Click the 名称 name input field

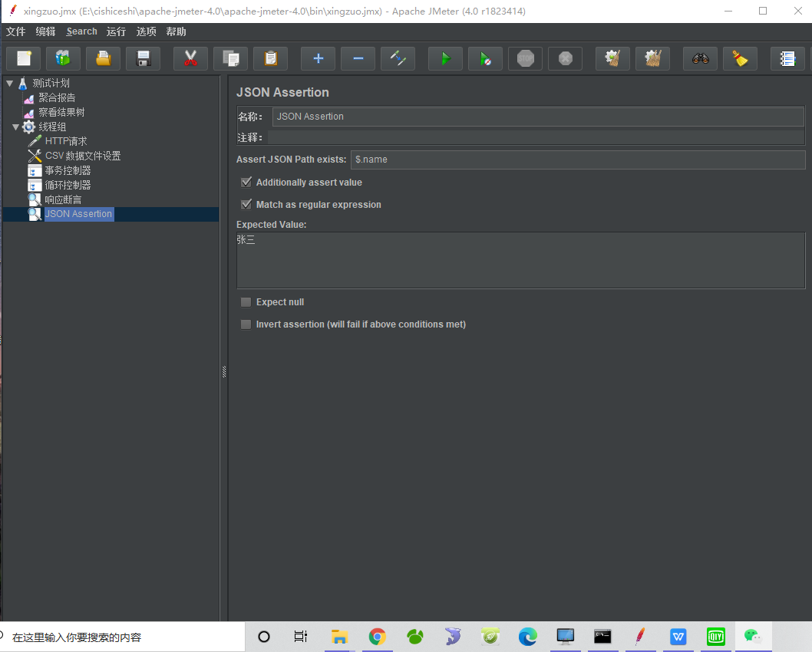pyautogui.click(x=538, y=117)
